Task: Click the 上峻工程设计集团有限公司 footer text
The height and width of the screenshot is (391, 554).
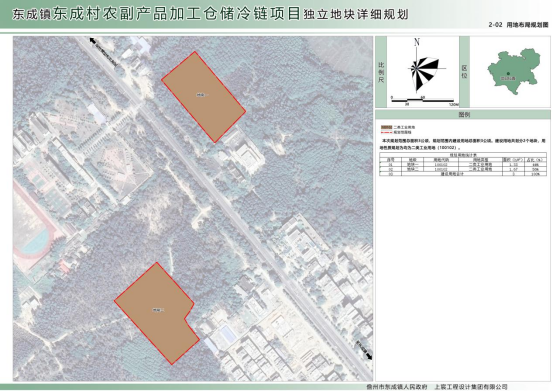Action: (x=471, y=387)
